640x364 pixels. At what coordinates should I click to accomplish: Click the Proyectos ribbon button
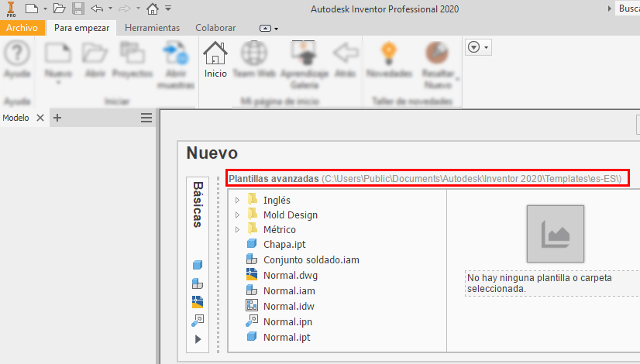132,60
